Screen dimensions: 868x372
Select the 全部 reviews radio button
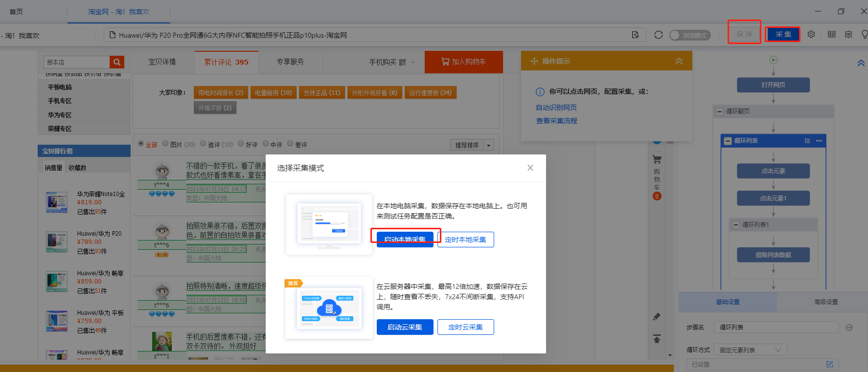pos(141,144)
